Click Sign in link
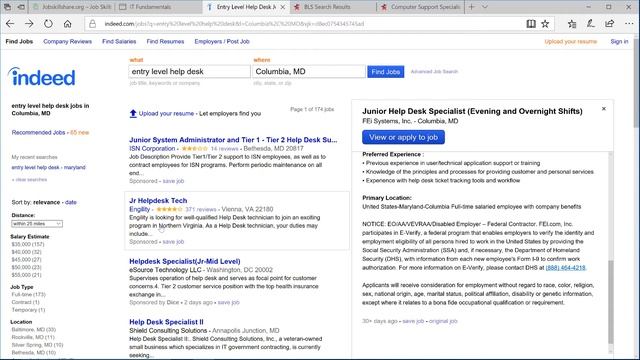The width and height of the screenshot is (640, 360). [x=619, y=42]
